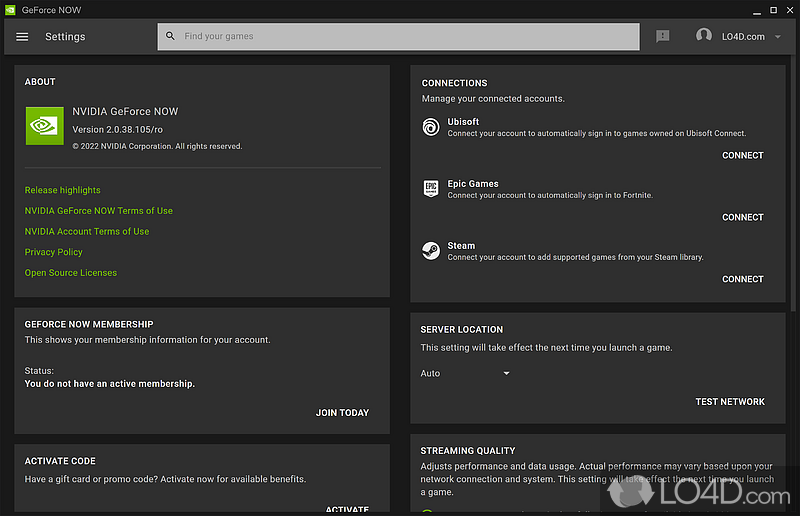
Task: Click the 2022 NVIDIA Corporation copyright text
Action: pyautogui.click(x=157, y=146)
